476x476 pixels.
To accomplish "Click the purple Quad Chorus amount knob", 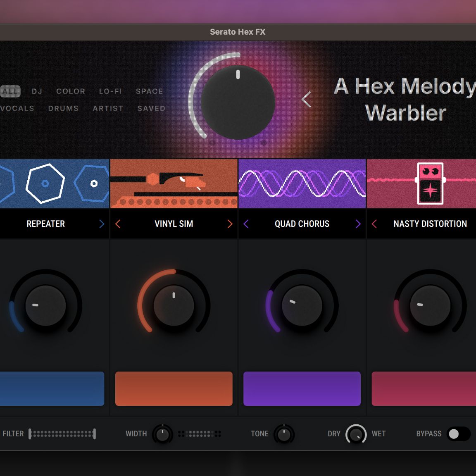I will pos(302,305).
